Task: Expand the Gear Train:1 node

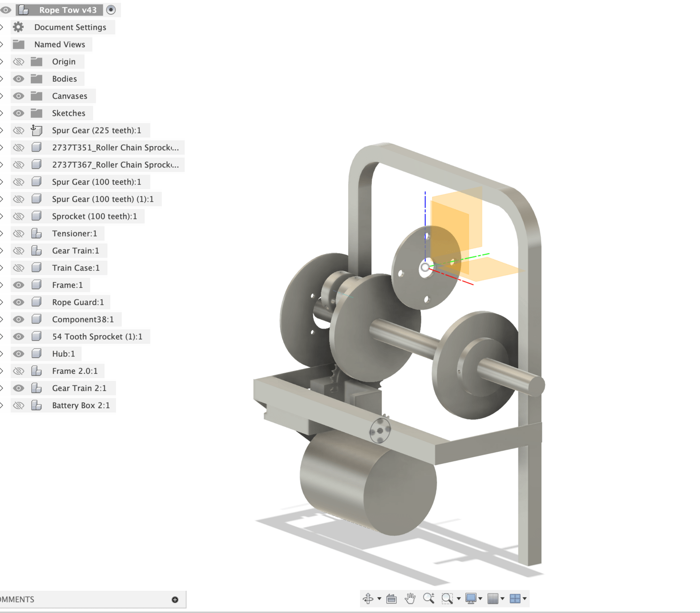Action: click(x=2, y=251)
